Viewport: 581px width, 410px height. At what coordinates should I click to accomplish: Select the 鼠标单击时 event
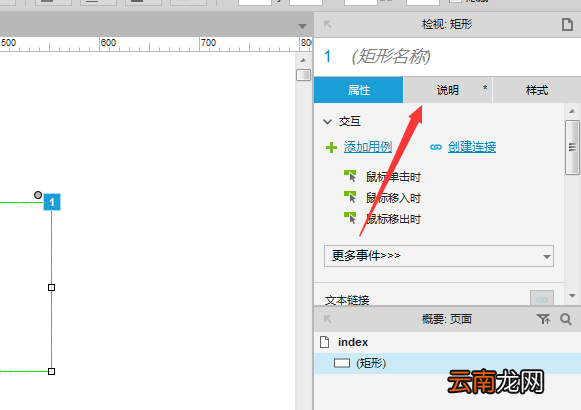[393, 177]
